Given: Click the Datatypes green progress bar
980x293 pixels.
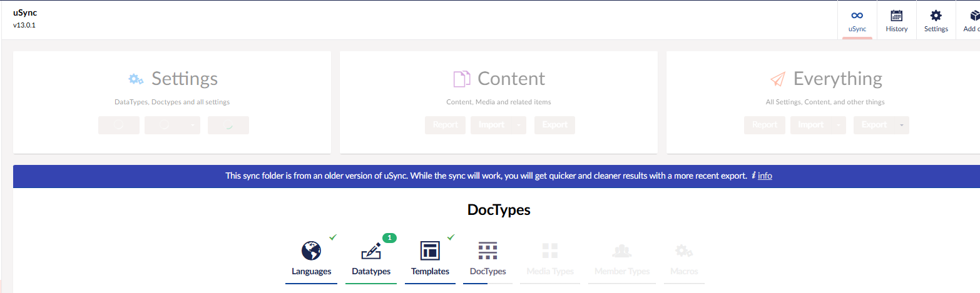Looking at the screenshot, I should 370,283.
